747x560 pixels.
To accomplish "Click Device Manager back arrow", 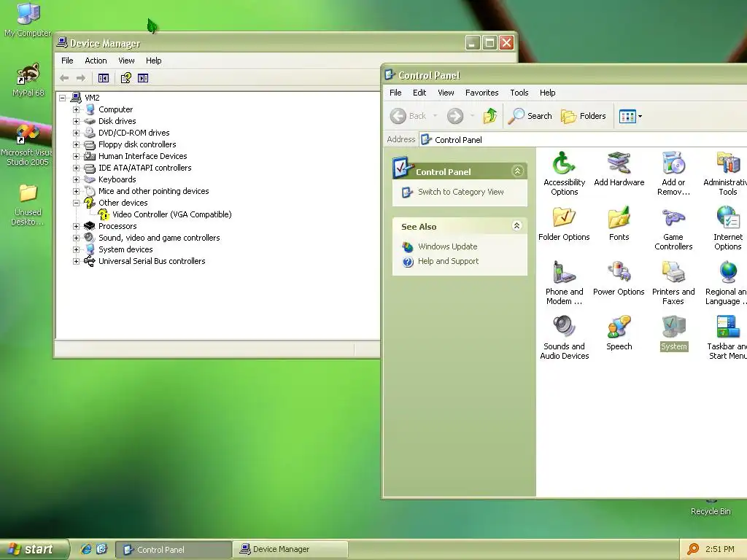I will tap(64, 78).
